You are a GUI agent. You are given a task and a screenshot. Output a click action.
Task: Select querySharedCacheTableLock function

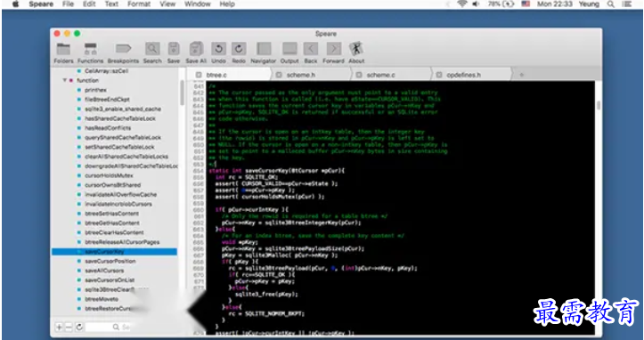point(123,137)
